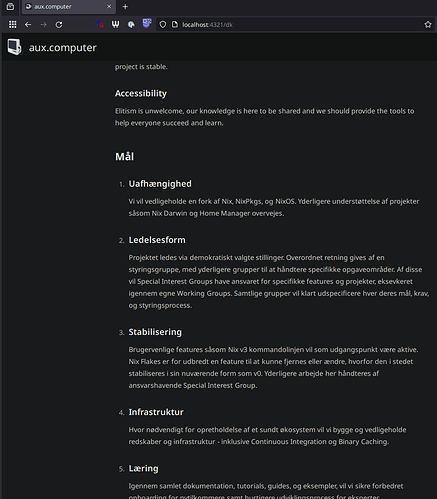Open the W-shaped extension icon
Viewport: 437px width, 499px height.
click(x=115, y=24)
